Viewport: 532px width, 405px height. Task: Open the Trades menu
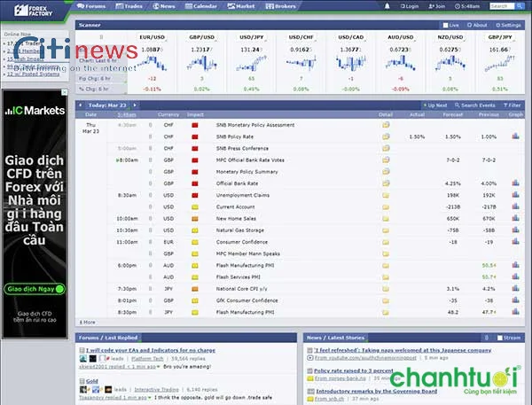[x=129, y=6]
